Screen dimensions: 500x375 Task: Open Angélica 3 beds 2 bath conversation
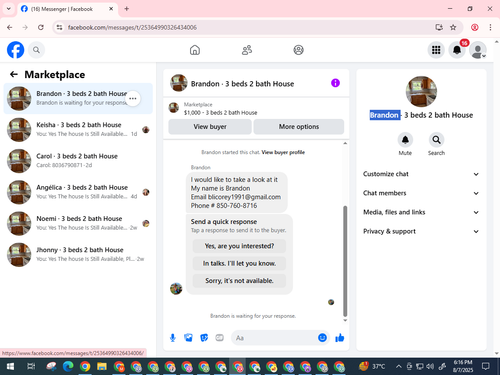pyautogui.click(x=78, y=192)
